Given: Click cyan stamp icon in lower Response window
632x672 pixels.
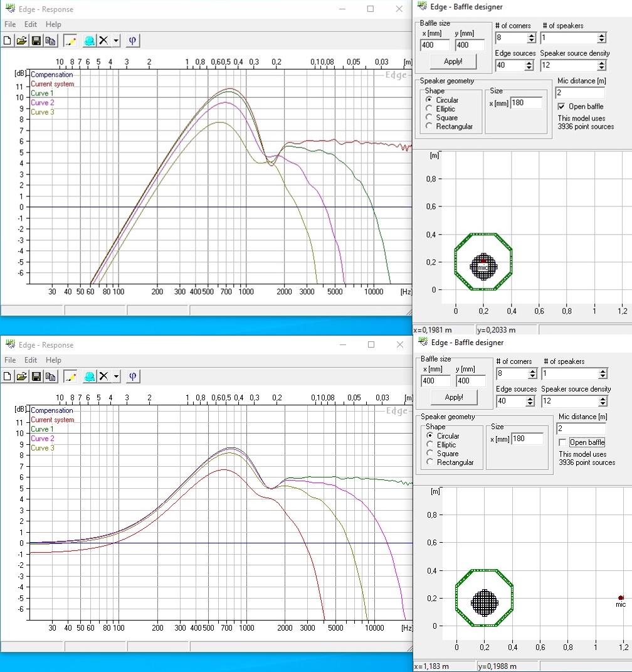Looking at the screenshot, I should [90, 376].
